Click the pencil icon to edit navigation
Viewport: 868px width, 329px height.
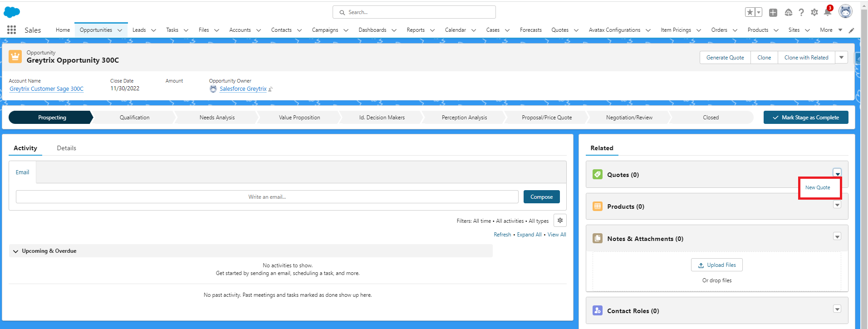[851, 30]
